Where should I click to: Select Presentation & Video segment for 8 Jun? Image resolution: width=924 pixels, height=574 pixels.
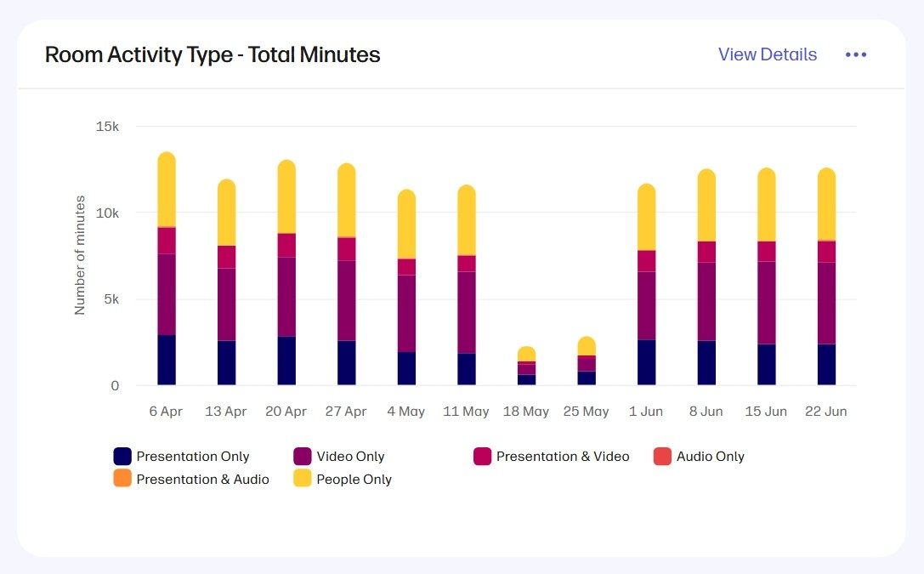pyautogui.click(x=706, y=252)
